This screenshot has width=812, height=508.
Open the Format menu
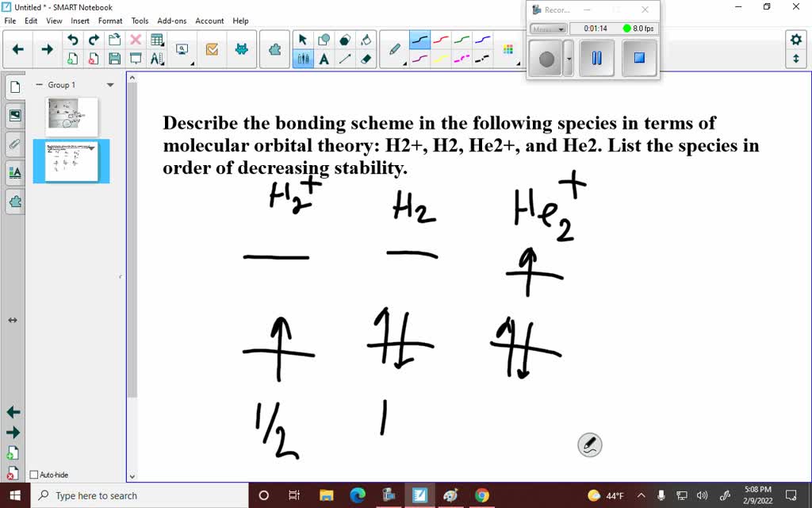(x=110, y=21)
